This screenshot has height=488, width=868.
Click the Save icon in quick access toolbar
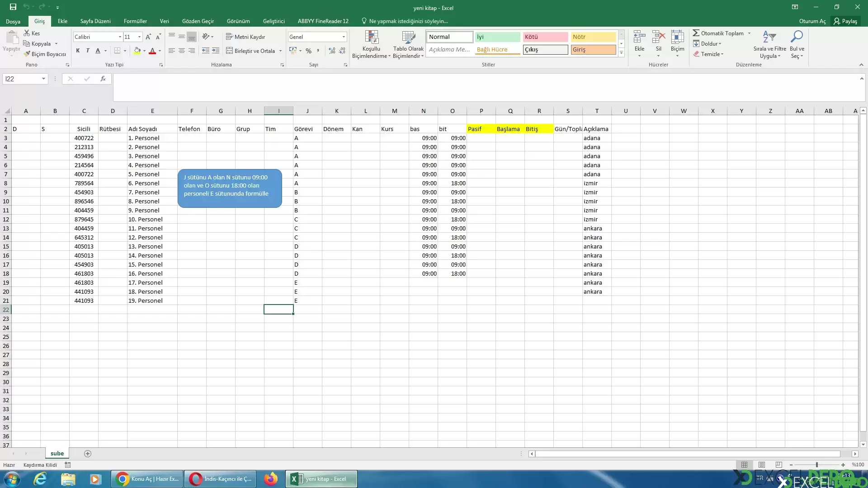(x=13, y=7)
